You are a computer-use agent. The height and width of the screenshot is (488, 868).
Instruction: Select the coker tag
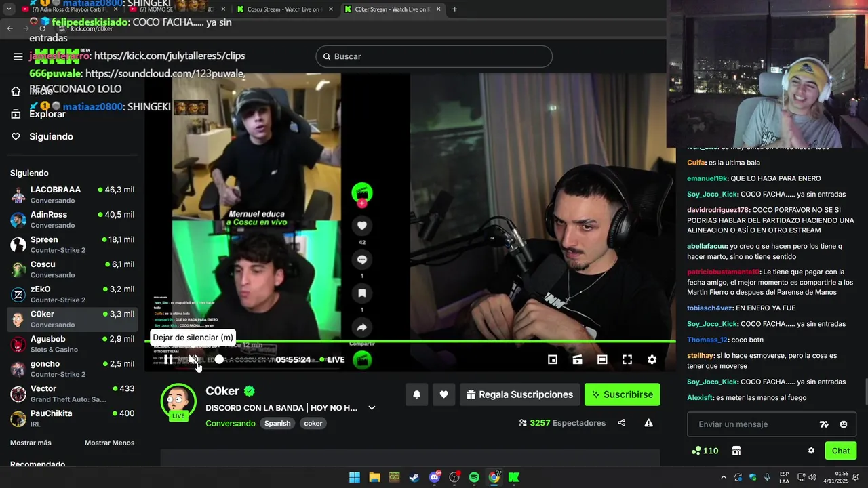pyautogui.click(x=313, y=423)
